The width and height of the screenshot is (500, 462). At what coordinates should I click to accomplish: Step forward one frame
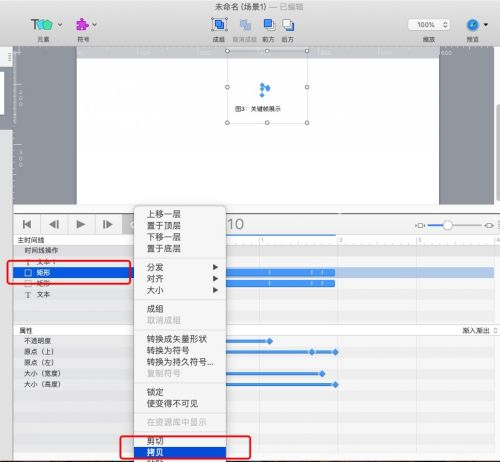pos(107,224)
